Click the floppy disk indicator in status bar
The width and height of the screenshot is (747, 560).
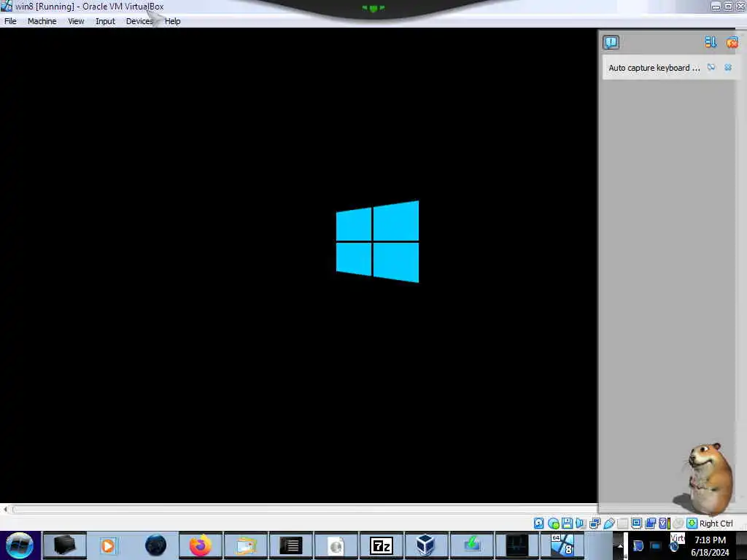pos(567,524)
